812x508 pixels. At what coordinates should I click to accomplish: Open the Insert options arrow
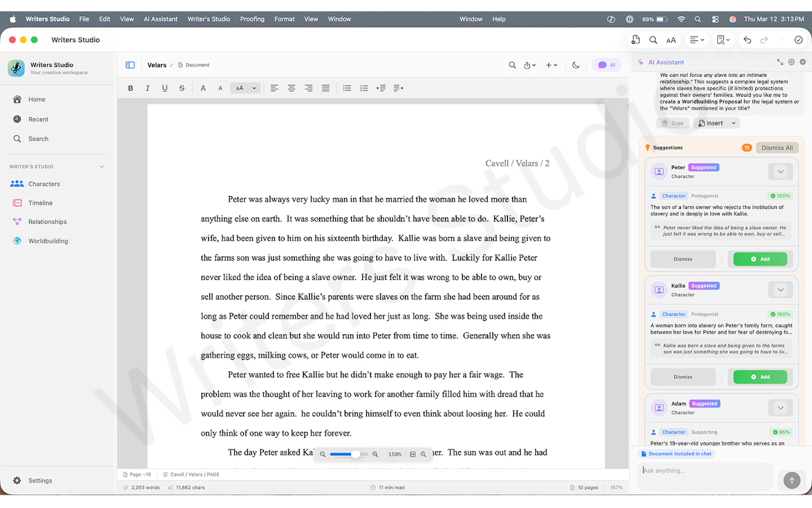click(733, 123)
